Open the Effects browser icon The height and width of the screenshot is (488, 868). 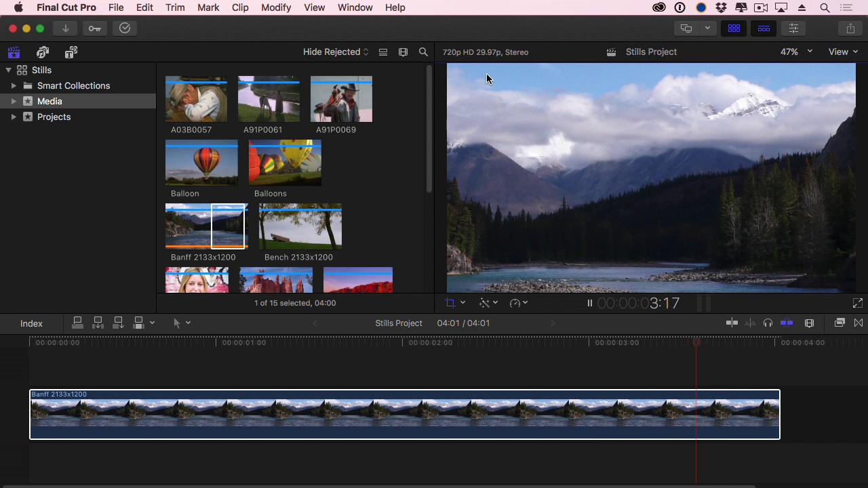coord(840,323)
